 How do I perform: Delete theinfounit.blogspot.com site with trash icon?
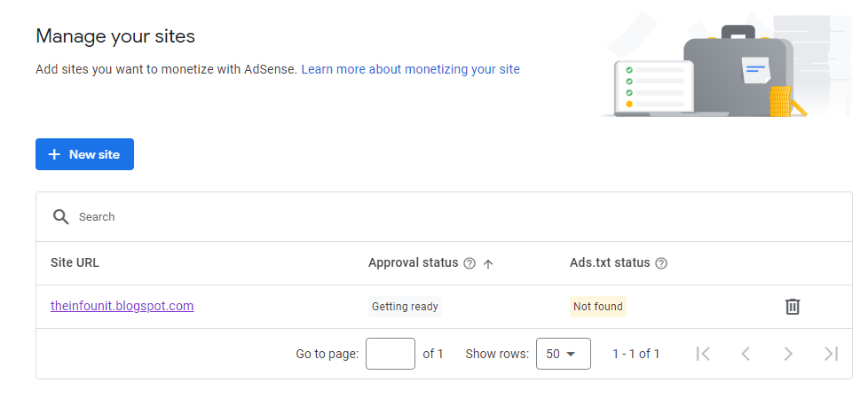point(793,307)
